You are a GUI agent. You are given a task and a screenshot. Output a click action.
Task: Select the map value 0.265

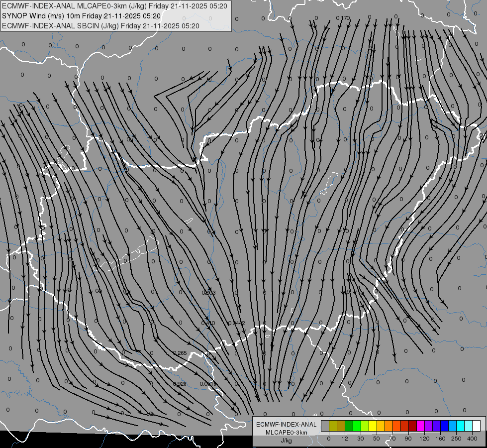coord(180,353)
